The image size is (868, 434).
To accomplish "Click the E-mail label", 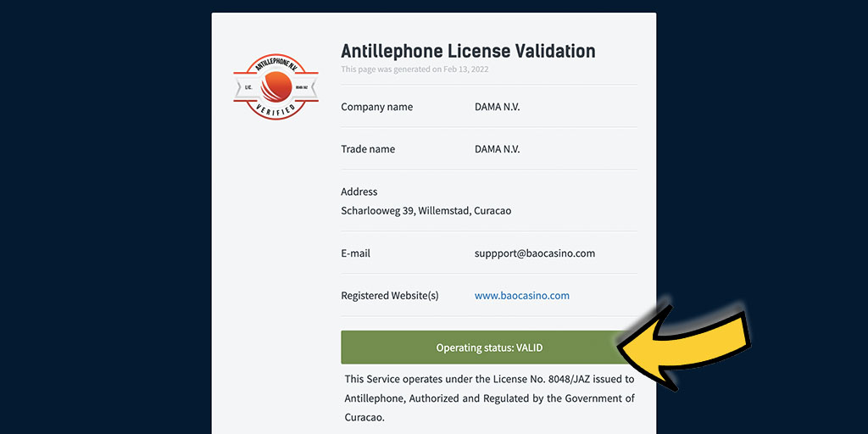I will [355, 253].
